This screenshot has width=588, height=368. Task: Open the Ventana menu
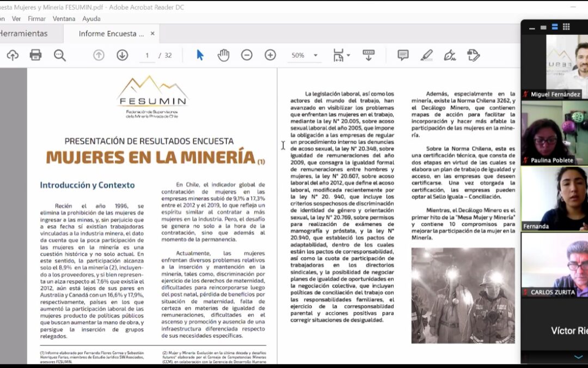(64, 19)
